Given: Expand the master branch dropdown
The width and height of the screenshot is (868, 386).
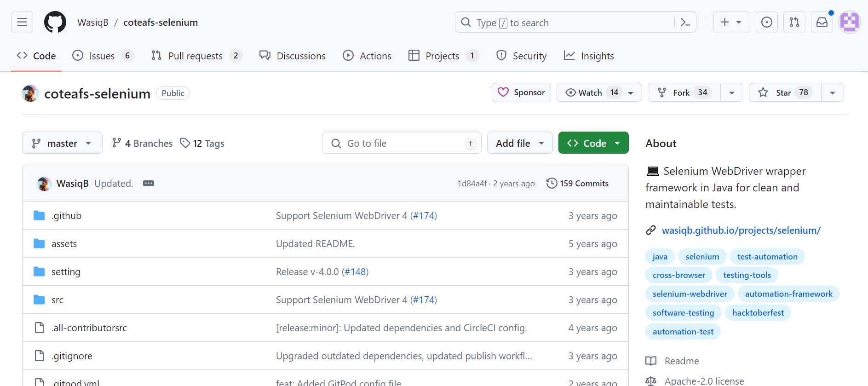Looking at the screenshot, I should [x=62, y=143].
